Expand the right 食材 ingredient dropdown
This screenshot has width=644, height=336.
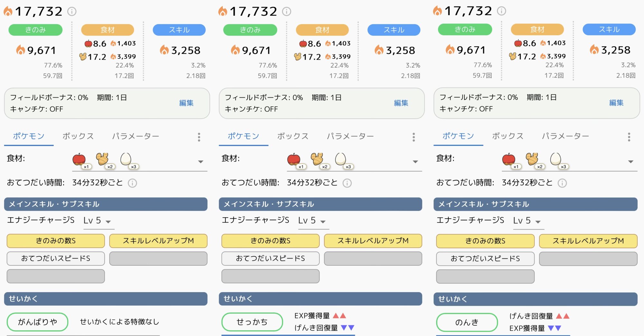click(x=631, y=162)
